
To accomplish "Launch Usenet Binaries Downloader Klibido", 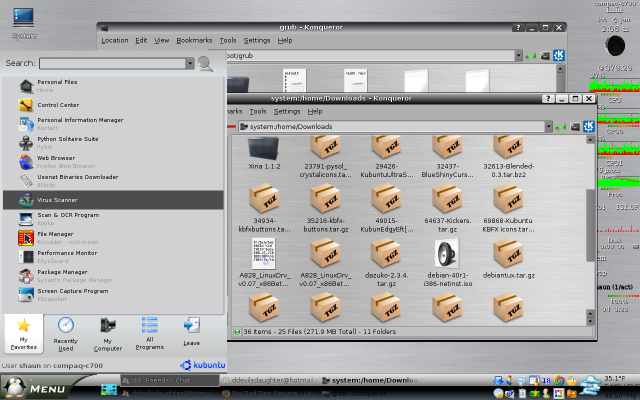I will [113, 181].
